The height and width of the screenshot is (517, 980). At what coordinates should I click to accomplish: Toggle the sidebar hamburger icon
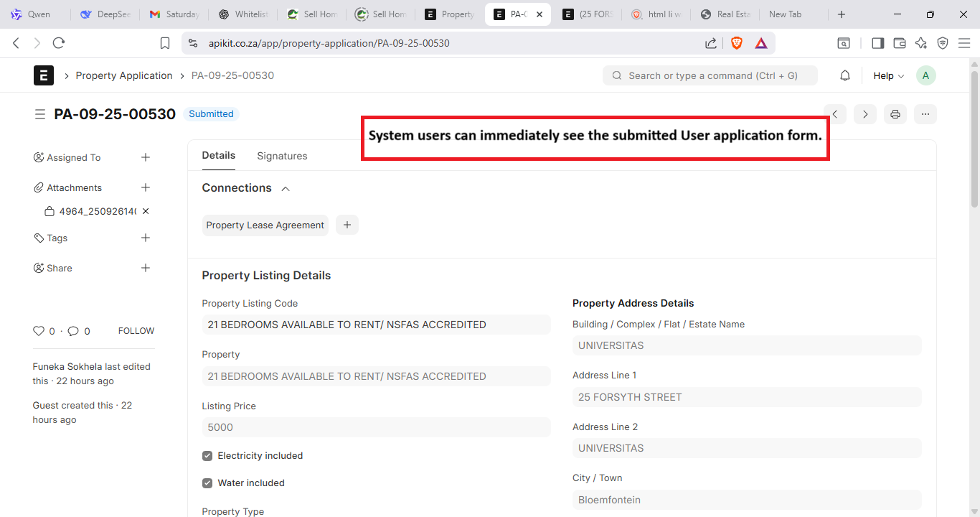(x=39, y=114)
